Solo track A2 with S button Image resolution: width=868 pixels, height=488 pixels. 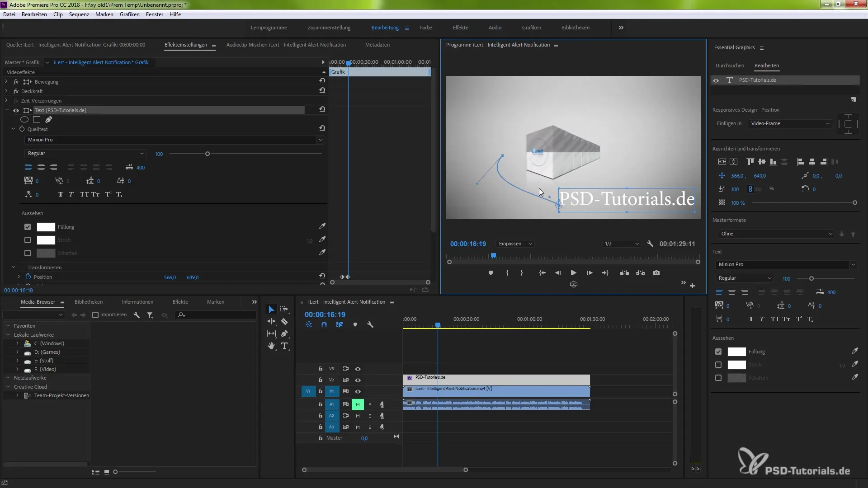click(x=370, y=416)
